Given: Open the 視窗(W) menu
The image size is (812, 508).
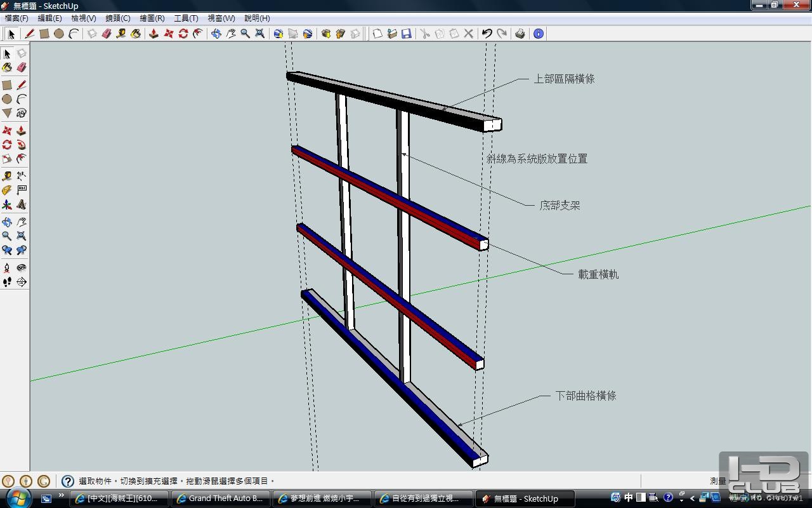Looking at the screenshot, I should click(221, 18).
